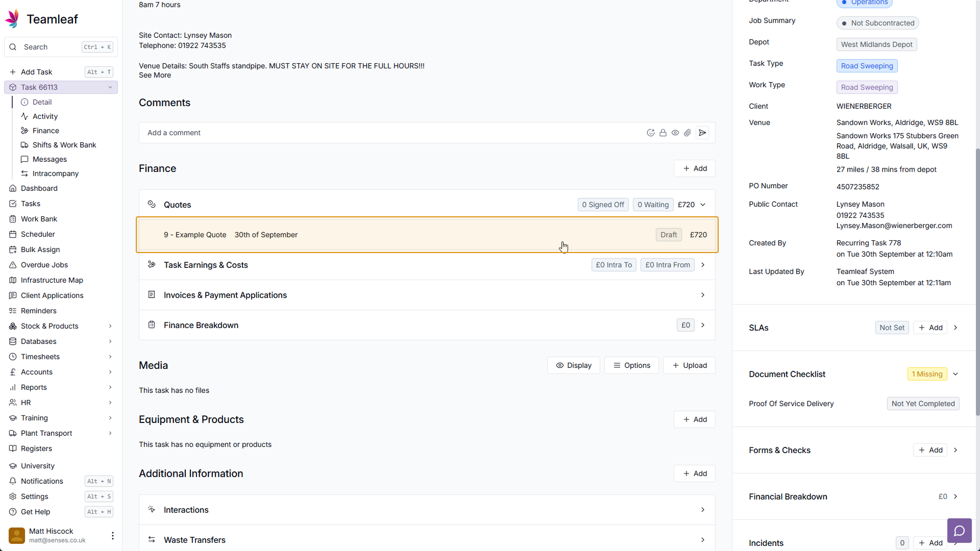This screenshot has height=551, width=980.
Task: Upload a file to Media
Action: click(x=689, y=365)
